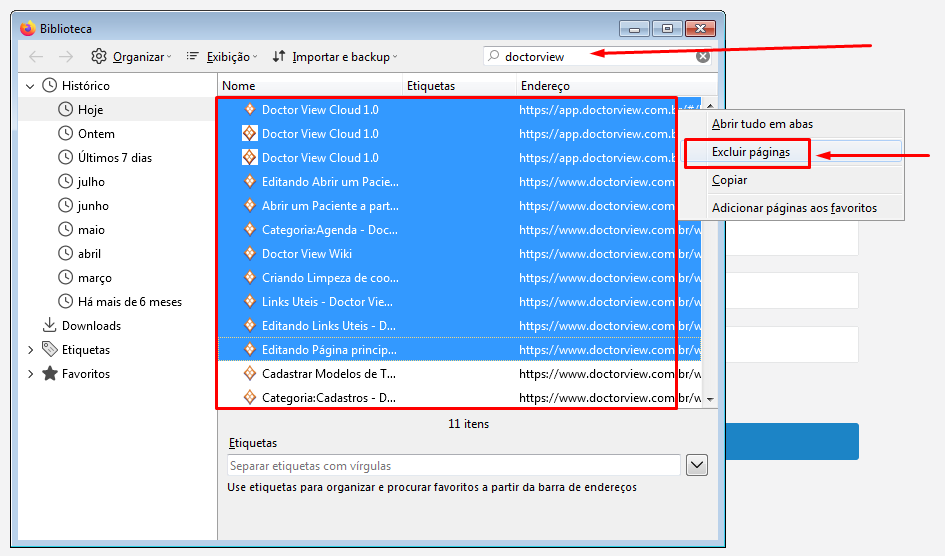Click the Etiquetas tag icon in sidebar
The image size is (945, 556).
tap(49, 350)
